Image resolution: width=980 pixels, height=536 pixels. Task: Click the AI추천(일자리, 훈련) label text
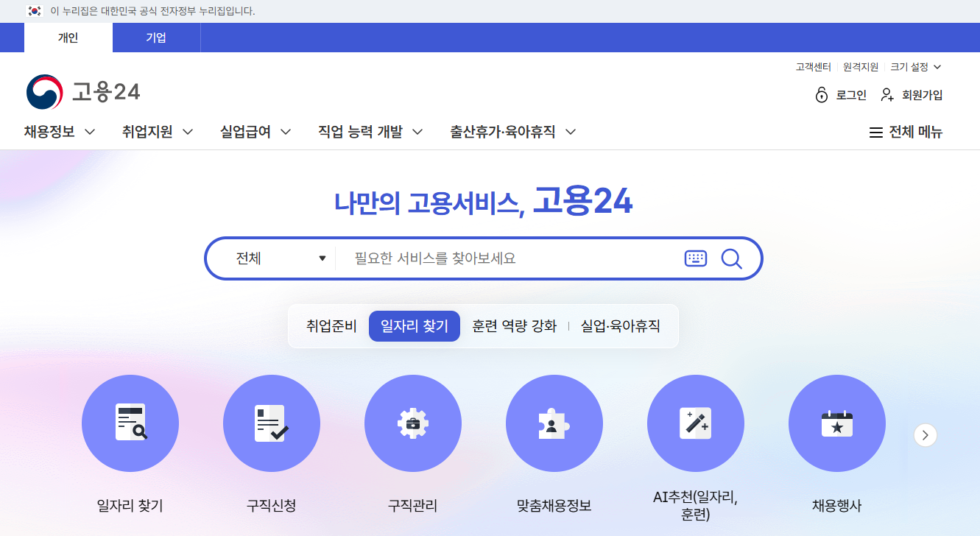[696, 506]
